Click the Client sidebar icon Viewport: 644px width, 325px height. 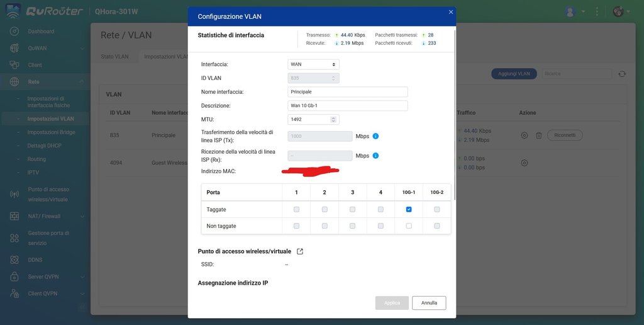click(x=14, y=65)
